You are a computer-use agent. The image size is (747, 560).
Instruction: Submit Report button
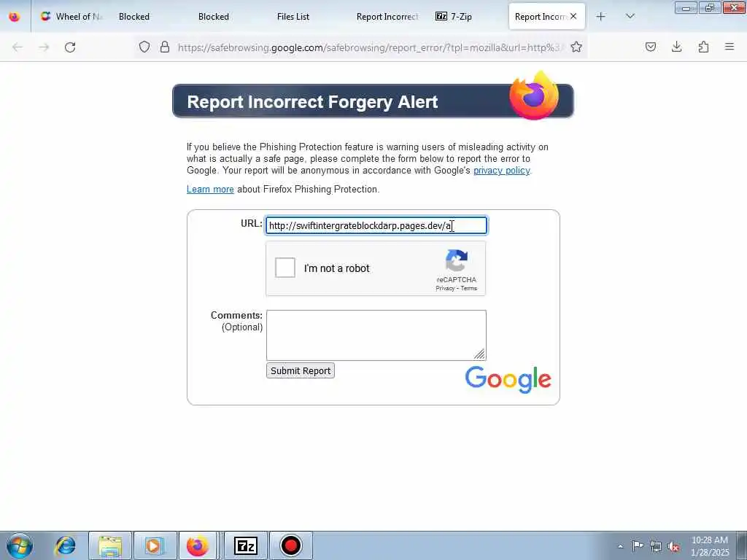(301, 370)
